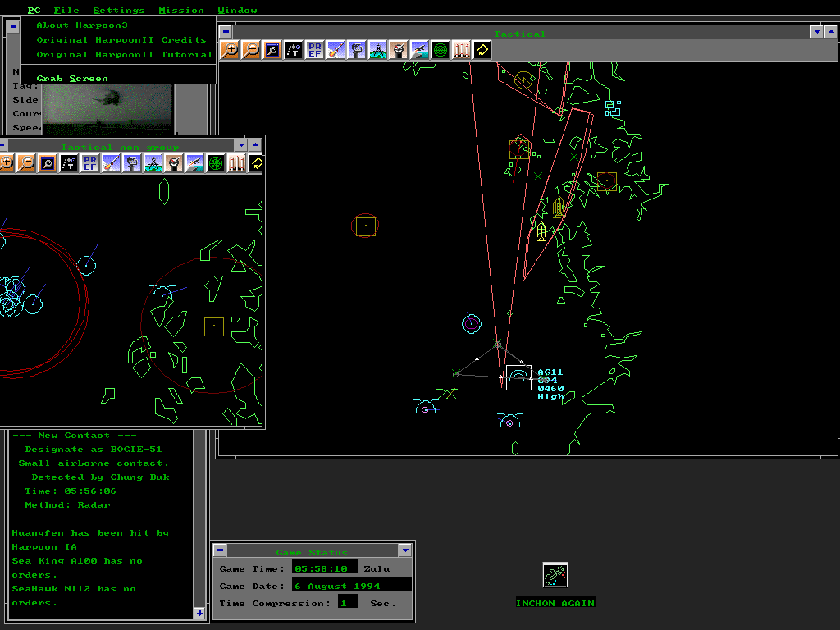
Task: Select the AG11 unit on Tactical map
Action: click(x=518, y=377)
